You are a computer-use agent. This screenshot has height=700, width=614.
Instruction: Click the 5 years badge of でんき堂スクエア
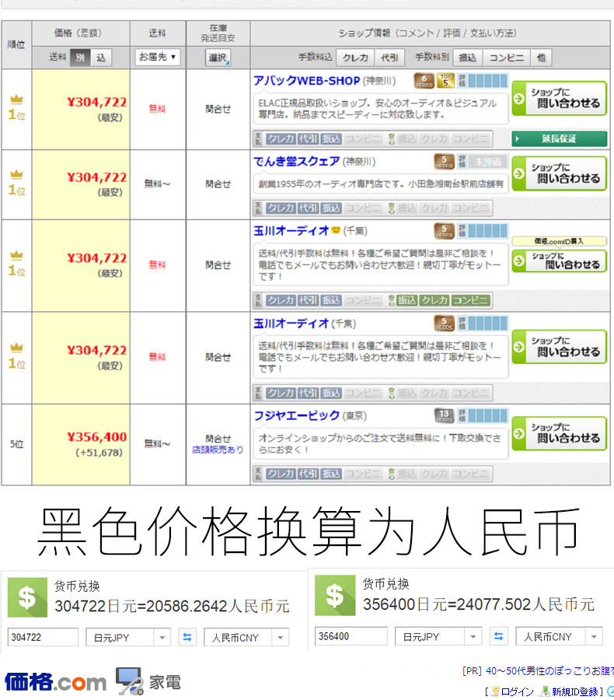[x=444, y=162]
